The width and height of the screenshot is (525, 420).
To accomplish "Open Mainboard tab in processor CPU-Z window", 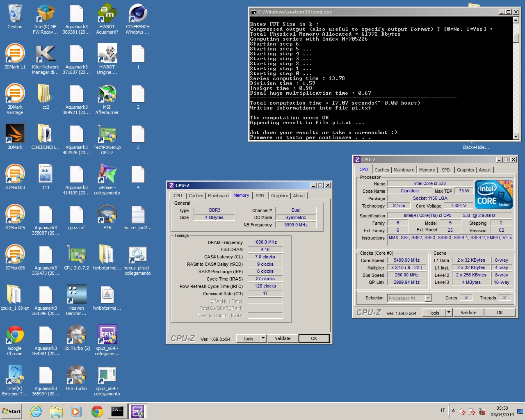I will [x=404, y=170].
